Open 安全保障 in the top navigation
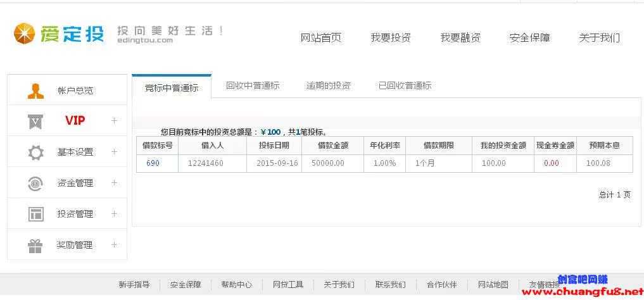Viewport: 644px width, 300px height. click(530, 38)
